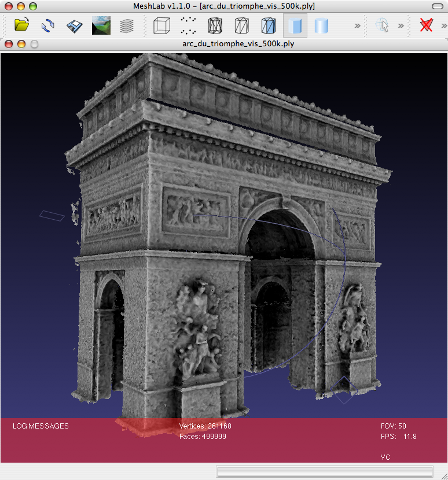
Task: Click the Save snapshot landscape icon
Action: [101, 25]
